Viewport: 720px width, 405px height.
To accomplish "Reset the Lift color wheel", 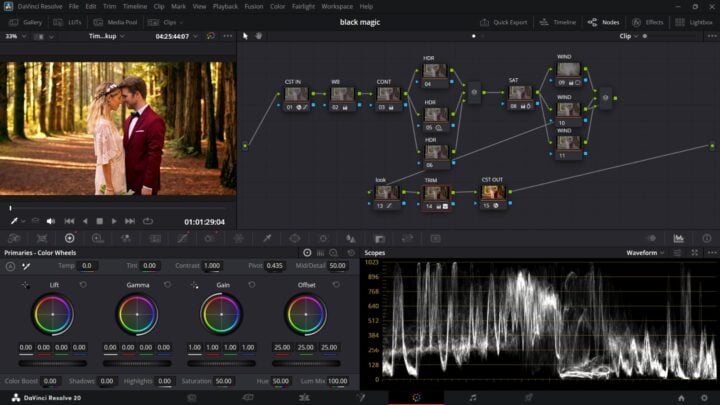I will [83, 285].
